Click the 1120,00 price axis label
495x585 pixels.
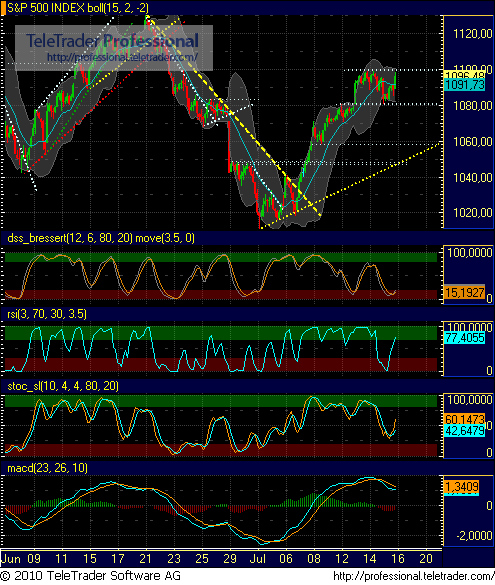(x=473, y=34)
